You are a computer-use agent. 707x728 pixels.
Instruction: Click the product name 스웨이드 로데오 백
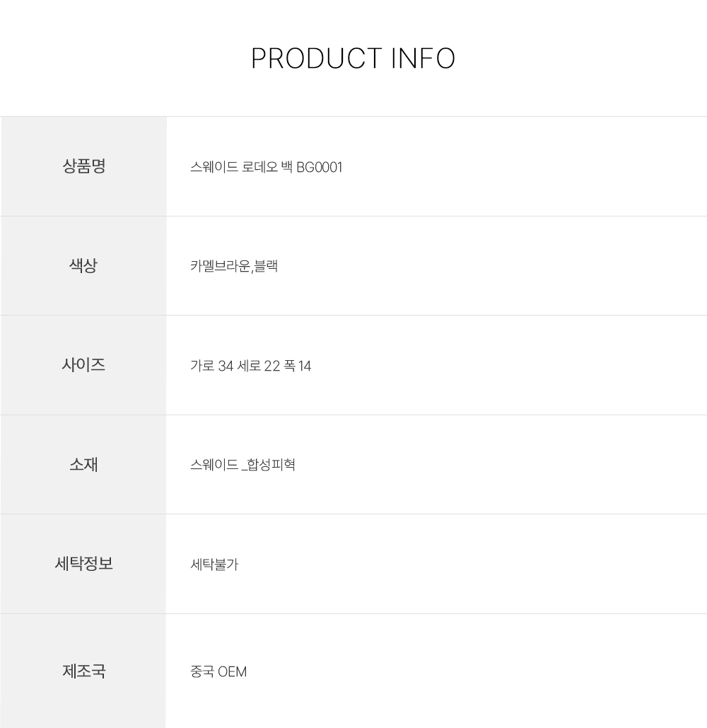click(x=241, y=168)
